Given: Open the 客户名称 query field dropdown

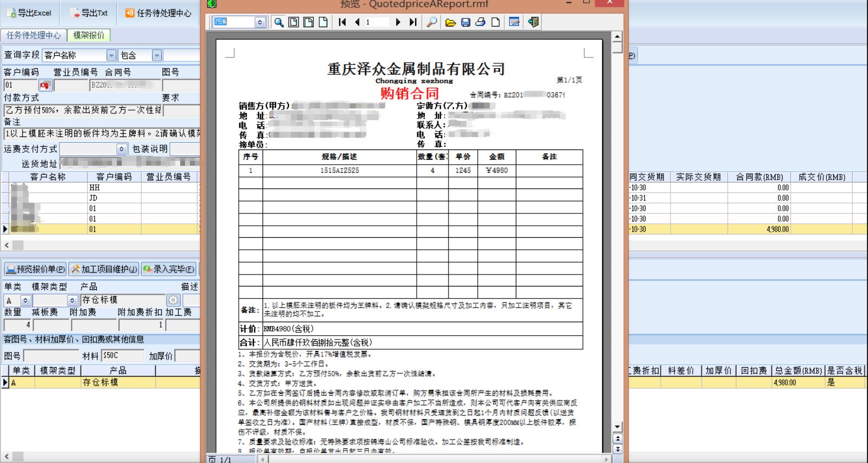Looking at the screenshot, I should 111,55.
